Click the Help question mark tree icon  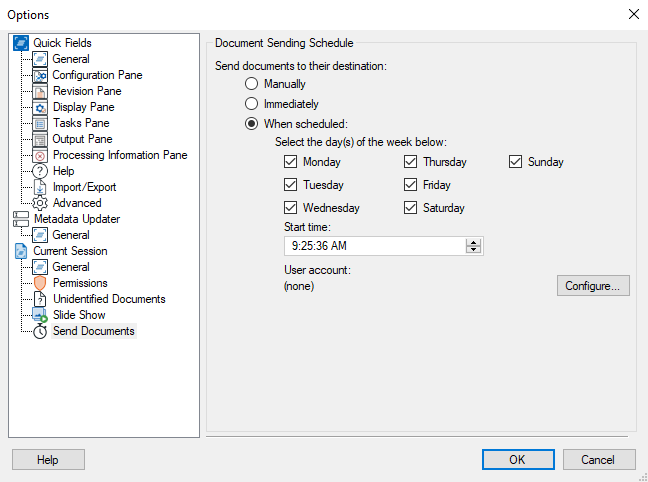coord(40,171)
